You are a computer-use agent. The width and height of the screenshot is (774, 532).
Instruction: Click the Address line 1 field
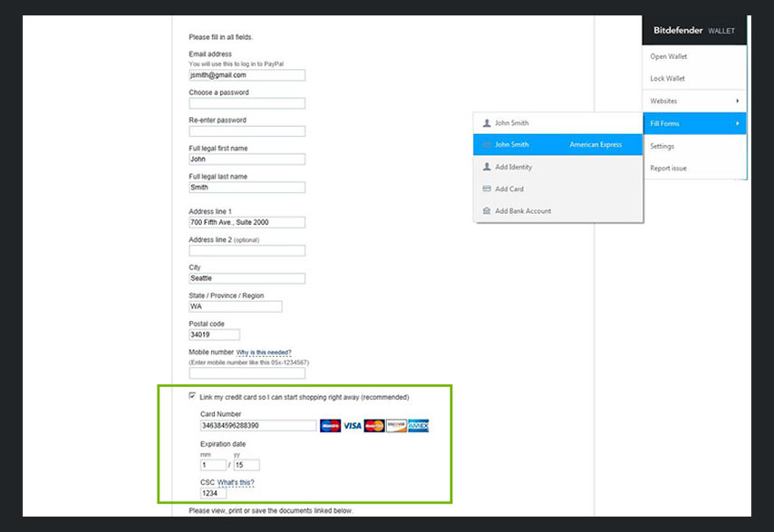(x=247, y=222)
